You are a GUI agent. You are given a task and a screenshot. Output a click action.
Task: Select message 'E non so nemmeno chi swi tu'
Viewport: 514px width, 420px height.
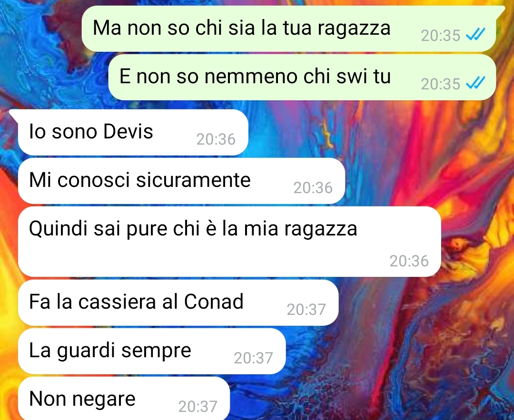pos(302,77)
